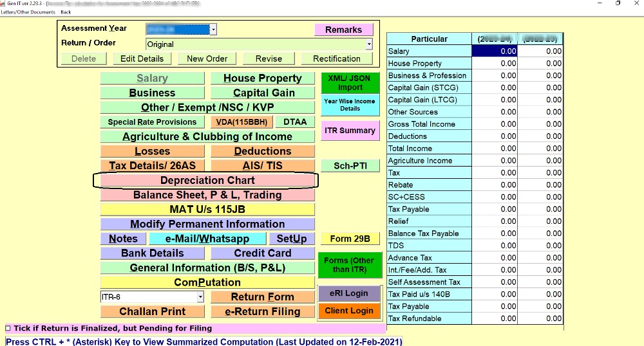644x346 pixels.
Task: Restore the application window size
Action: pyautogui.click(x=618, y=4)
